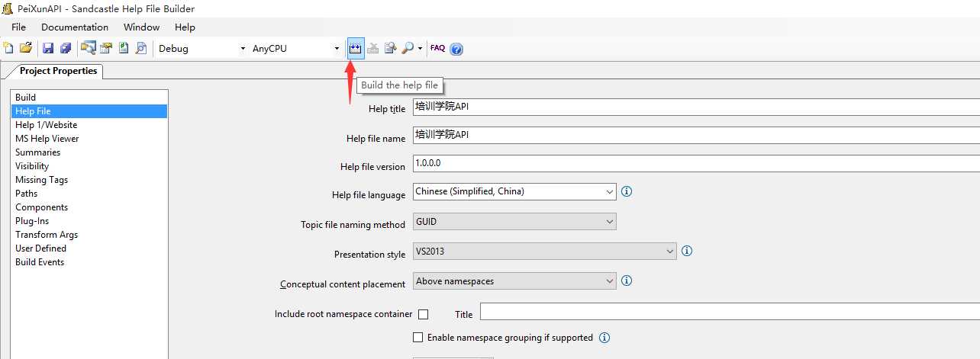
Task: Enable namespace grouping if supported checkbox
Action: pyautogui.click(x=417, y=337)
